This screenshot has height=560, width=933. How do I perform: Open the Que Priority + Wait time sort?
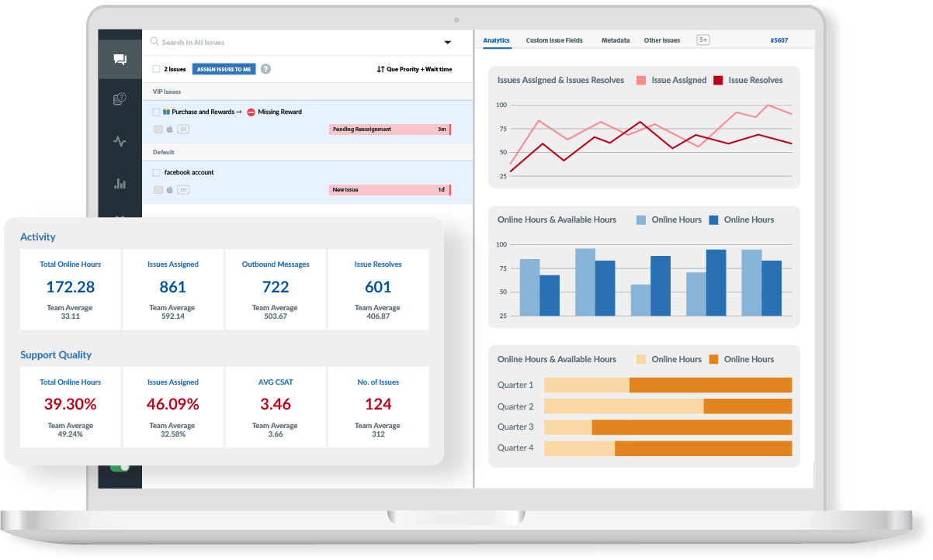click(x=414, y=69)
